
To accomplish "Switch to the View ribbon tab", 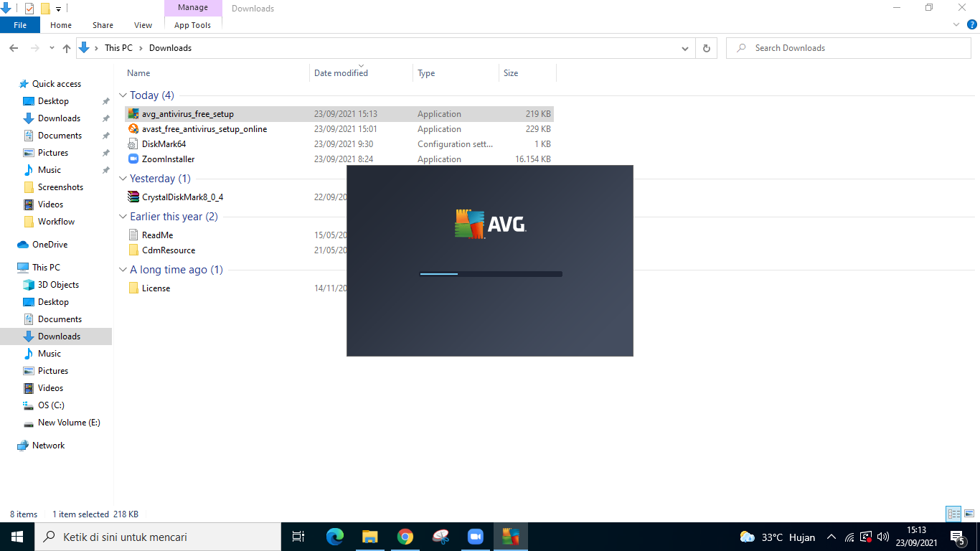I will pyautogui.click(x=143, y=24).
